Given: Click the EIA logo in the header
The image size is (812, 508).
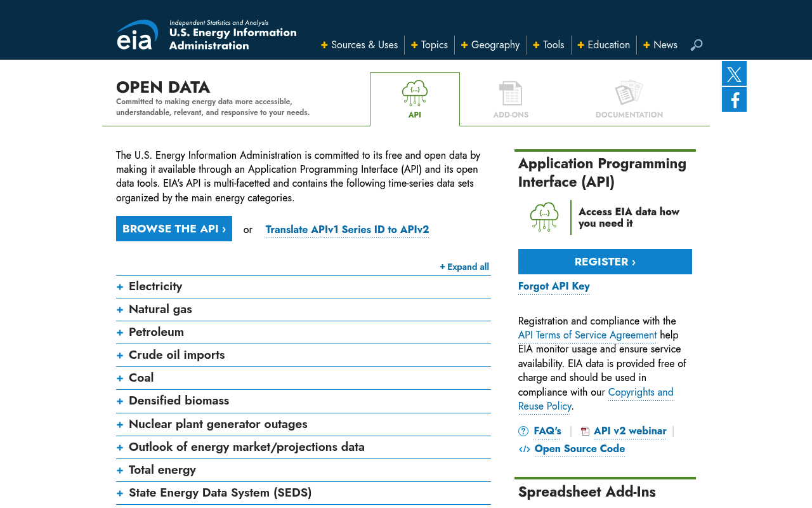Looking at the screenshot, I should 137,35.
